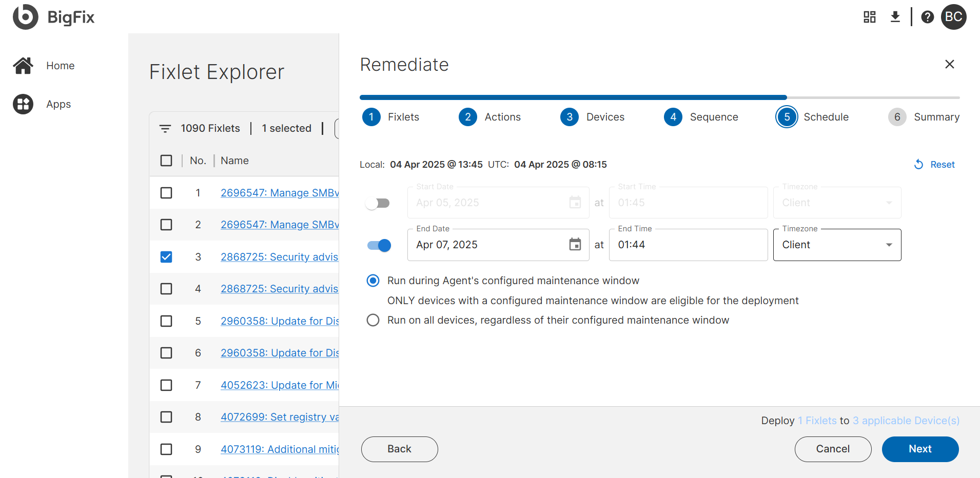This screenshot has height=478, width=980.
Task: Open the Apps grid icon
Action: pyautogui.click(x=23, y=104)
